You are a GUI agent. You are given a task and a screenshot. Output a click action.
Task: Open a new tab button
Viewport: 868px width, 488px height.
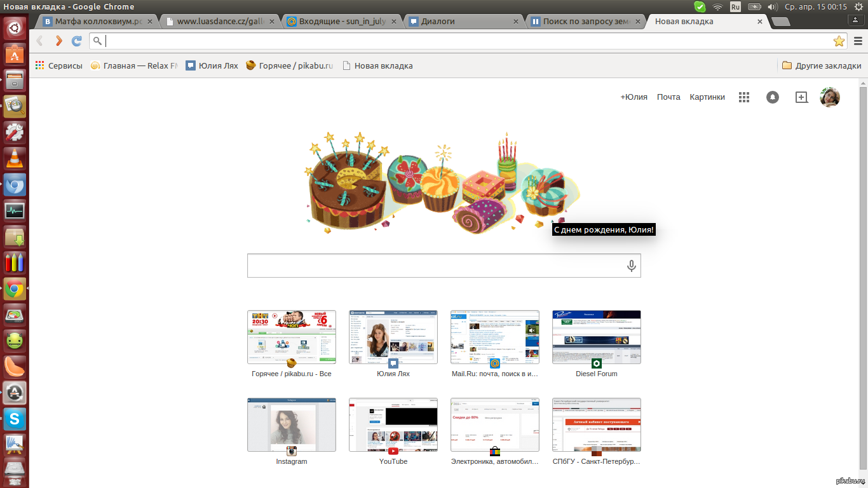click(x=781, y=22)
